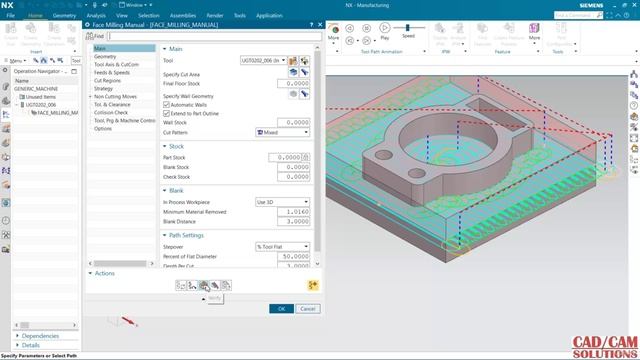Viewport: 640px width, 360px height.
Task: Click the Find text input field
Action: [214, 36]
